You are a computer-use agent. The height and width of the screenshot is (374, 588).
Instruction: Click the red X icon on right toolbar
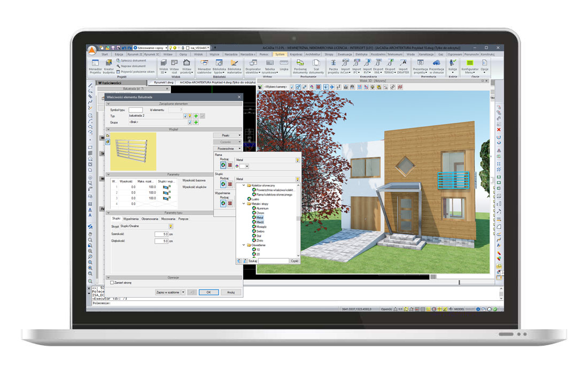[x=499, y=130]
